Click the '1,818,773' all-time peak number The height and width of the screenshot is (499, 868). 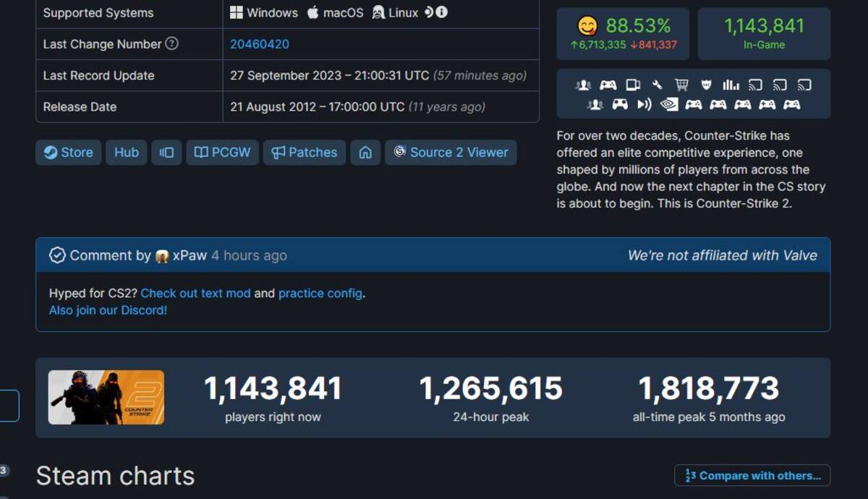tap(709, 388)
